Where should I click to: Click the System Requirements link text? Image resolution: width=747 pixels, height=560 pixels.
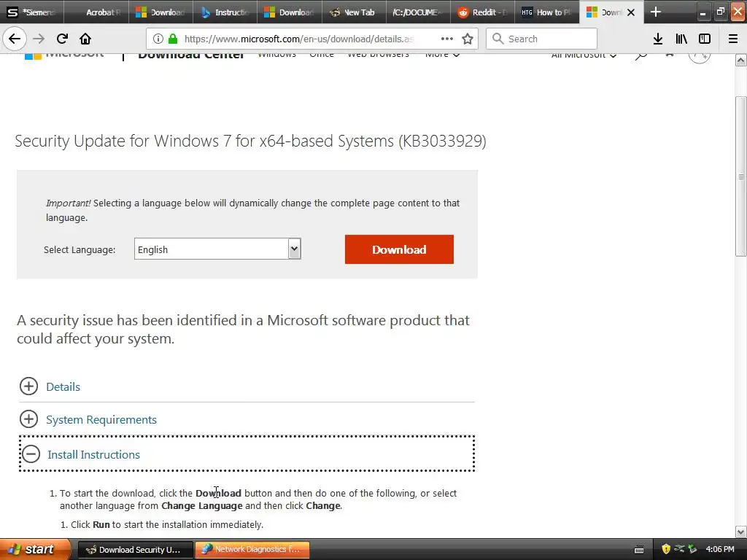click(101, 419)
